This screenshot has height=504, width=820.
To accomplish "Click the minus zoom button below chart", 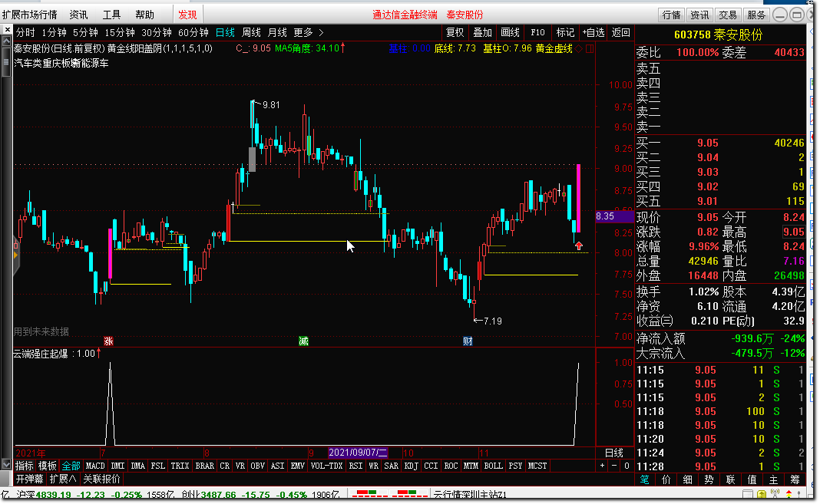I will (x=614, y=466).
